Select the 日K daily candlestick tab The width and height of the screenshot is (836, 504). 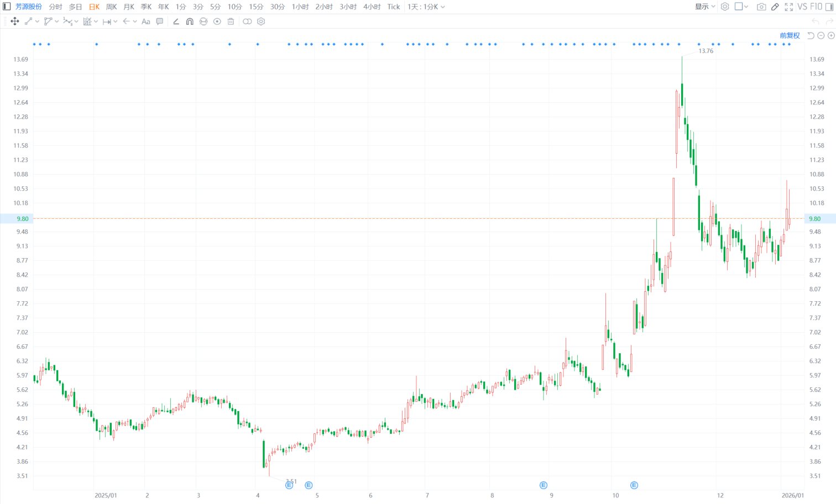coord(94,7)
